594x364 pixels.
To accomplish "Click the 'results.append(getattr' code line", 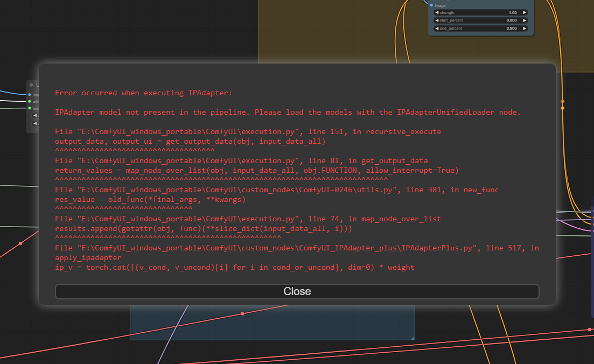I will point(204,229).
